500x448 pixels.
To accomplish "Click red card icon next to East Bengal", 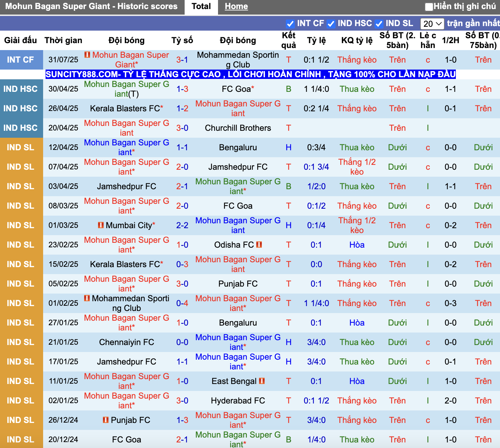I will pos(262,381).
